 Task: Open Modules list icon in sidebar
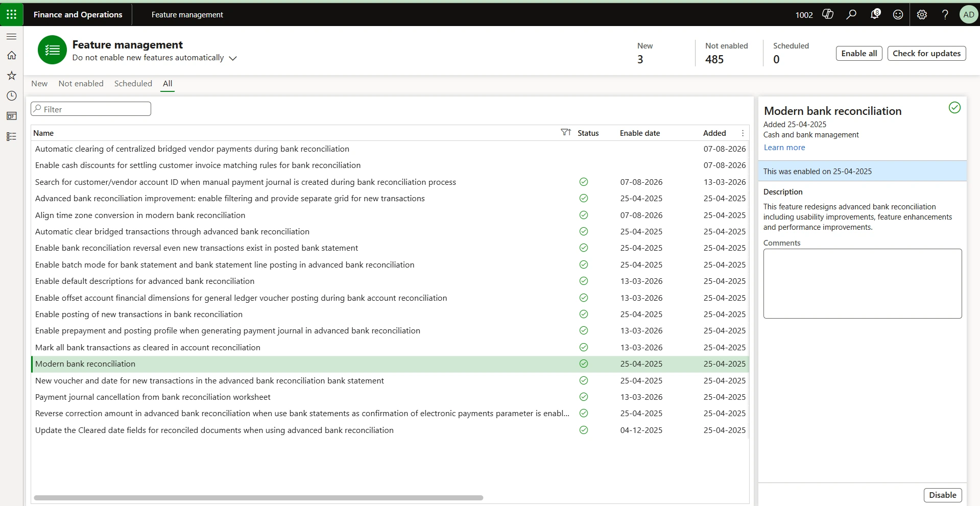11,136
